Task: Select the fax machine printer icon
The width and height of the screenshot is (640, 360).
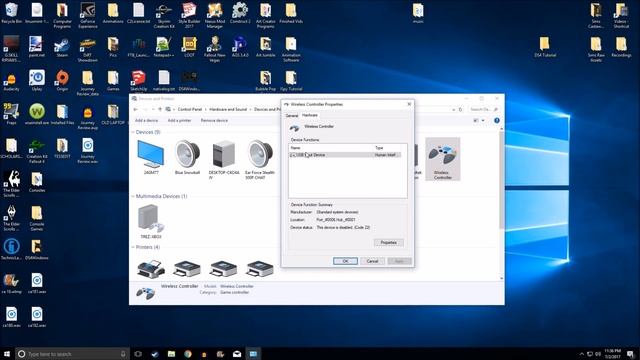Action: point(151,269)
